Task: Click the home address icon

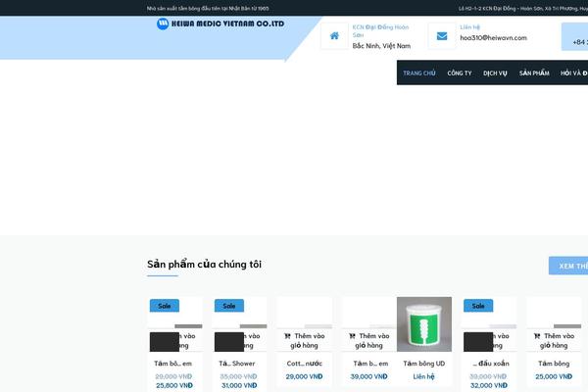Action: click(x=334, y=35)
